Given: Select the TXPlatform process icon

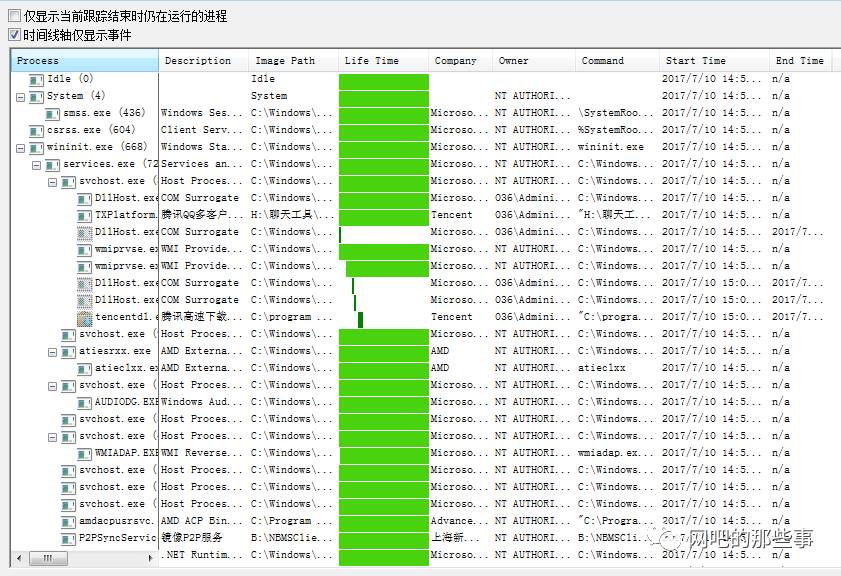Looking at the screenshot, I should tap(85, 215).
